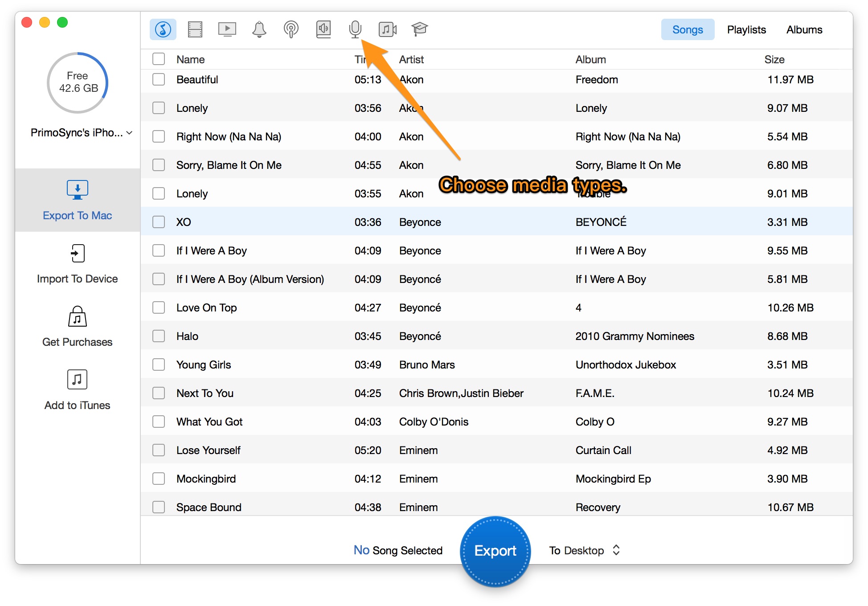Switch to the Movies filmstrip icon
This screenshot has width=868, height=606.
[x=195, y=29]
